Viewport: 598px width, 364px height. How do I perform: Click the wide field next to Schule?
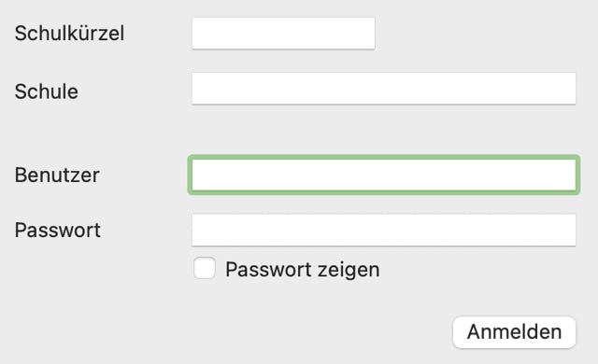point(384,89)
